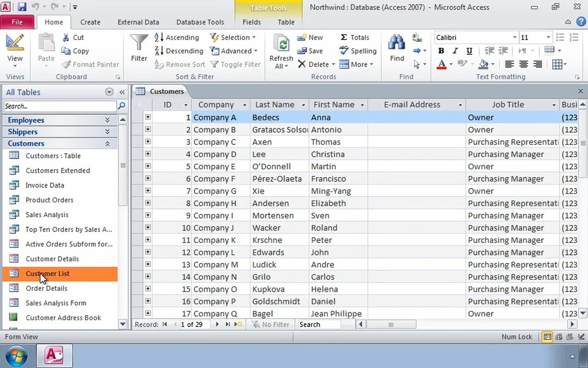Toggle Bold formatting
Screen dimensions: 588x368
click(x=441, y=51)
